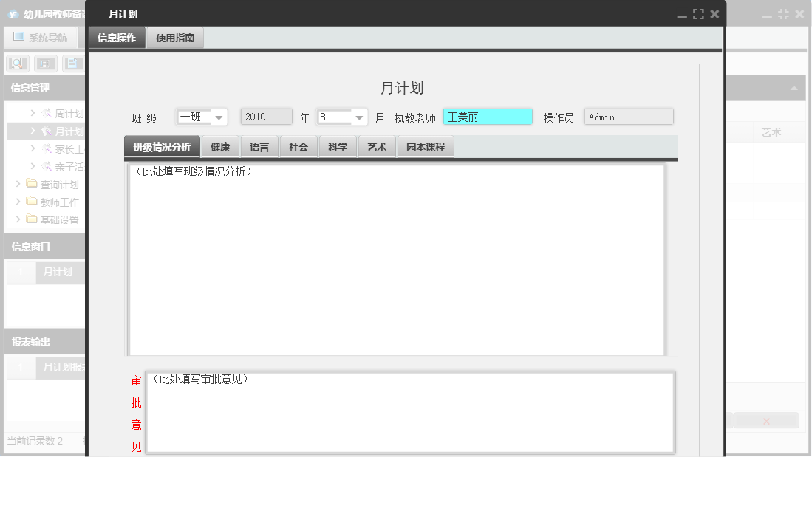Click the 基础设置 folder icon
The image size is (812, 528).
[32, 219]
